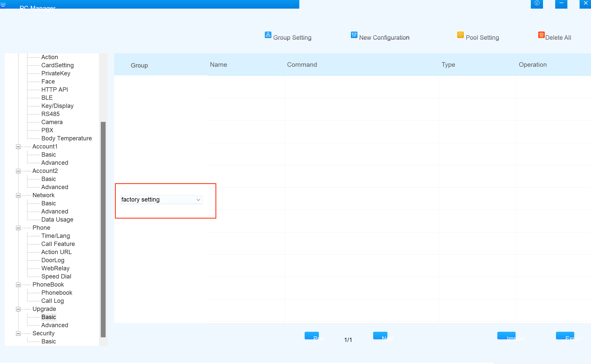591x364 pixels.
Task: Collapse the Account2 tree node
Action: [x=18, y=171]
